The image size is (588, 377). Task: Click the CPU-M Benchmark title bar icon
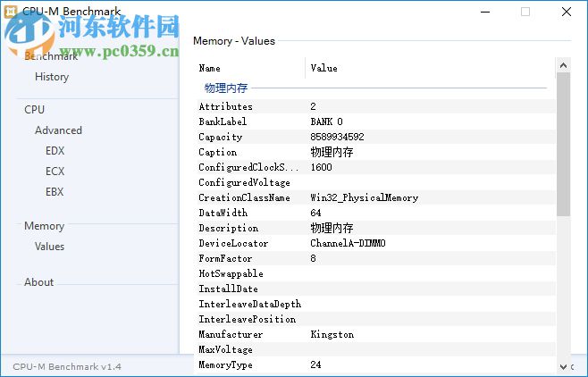10,12
